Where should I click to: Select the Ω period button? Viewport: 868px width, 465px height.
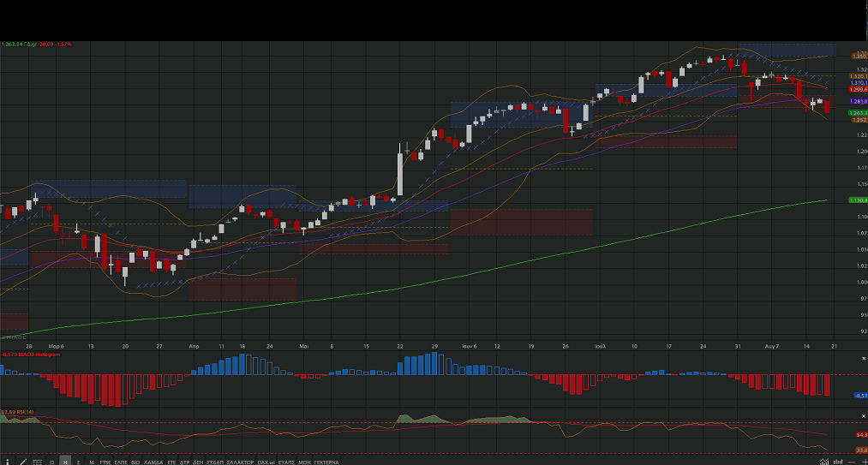(51, 462)
